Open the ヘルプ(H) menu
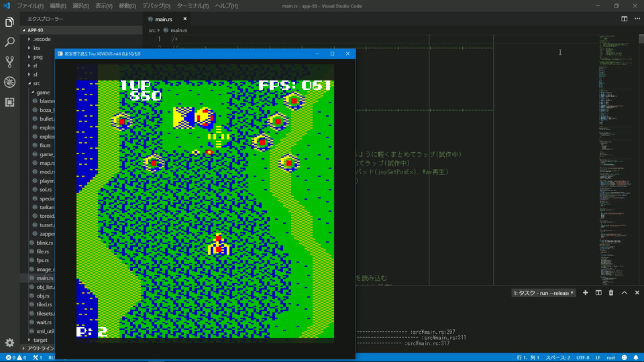Viewport: 644px width, 362px height. tap(226, 6)
